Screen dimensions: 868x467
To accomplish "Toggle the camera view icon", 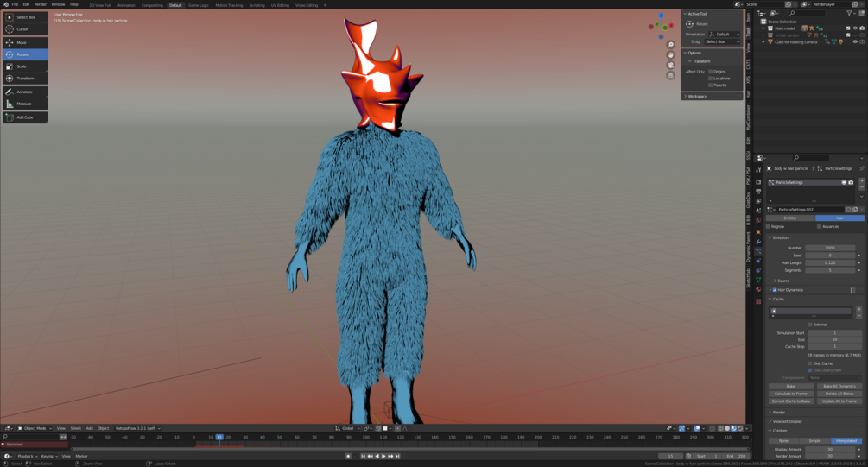I will pyautogui.click(x=670, y=66).
